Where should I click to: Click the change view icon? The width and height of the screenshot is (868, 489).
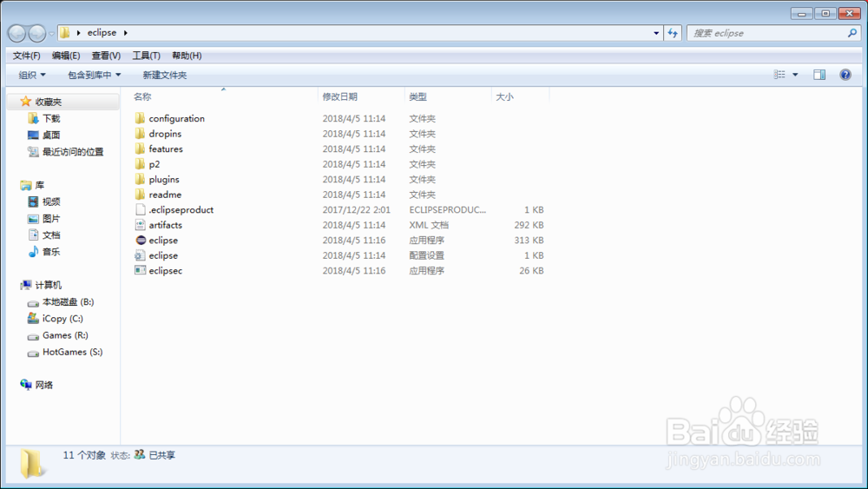(779, 74)
